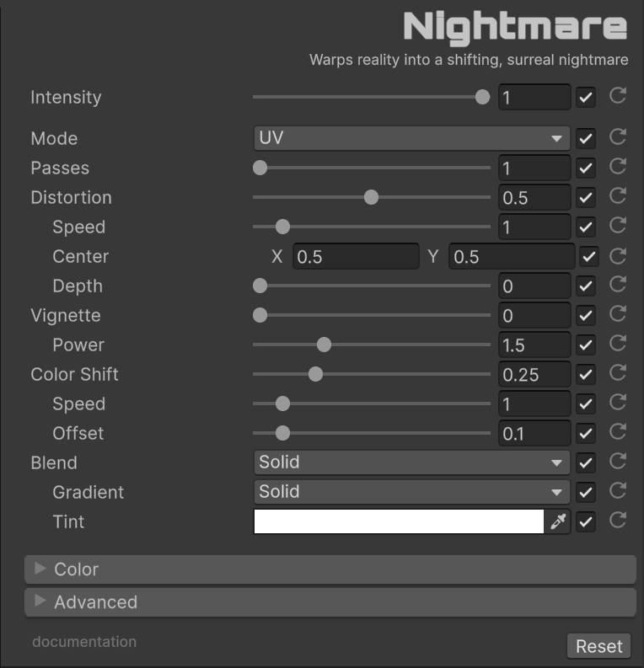Click the Color Shift slider
This screenshot has height=668, width=644.
click(371, 374)
